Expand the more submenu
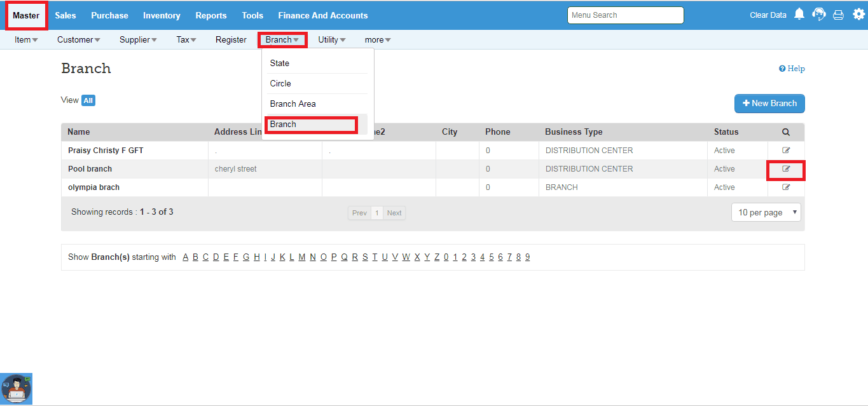 click(378, 39)
